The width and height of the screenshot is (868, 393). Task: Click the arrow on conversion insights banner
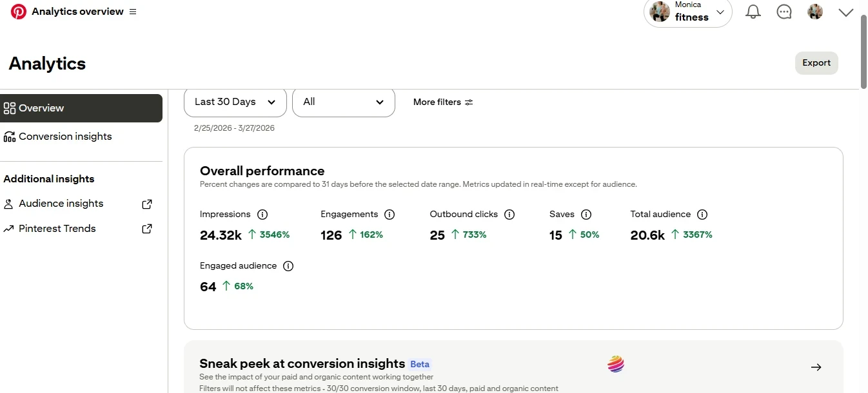pyautogui.click(x=816, y=367)
